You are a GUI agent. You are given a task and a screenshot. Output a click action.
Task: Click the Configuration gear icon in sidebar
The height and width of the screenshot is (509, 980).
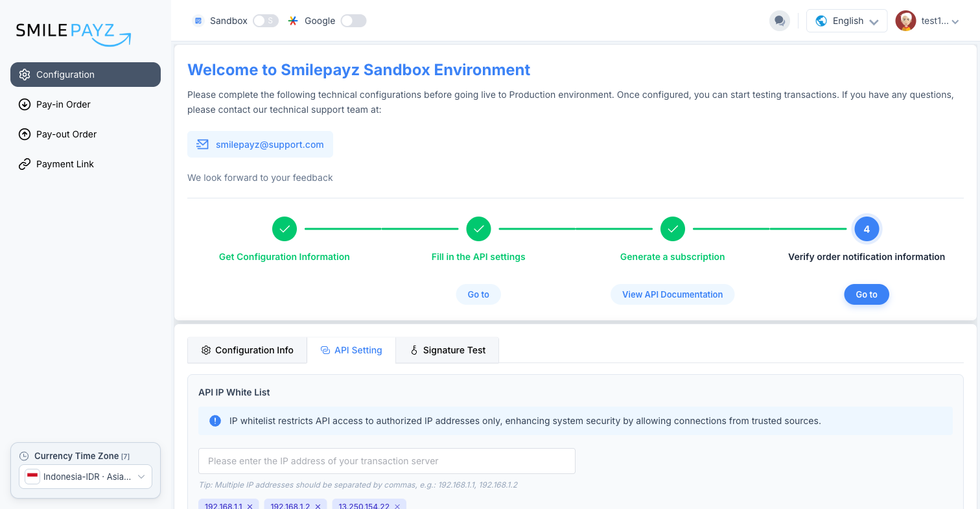coord(25,75)
